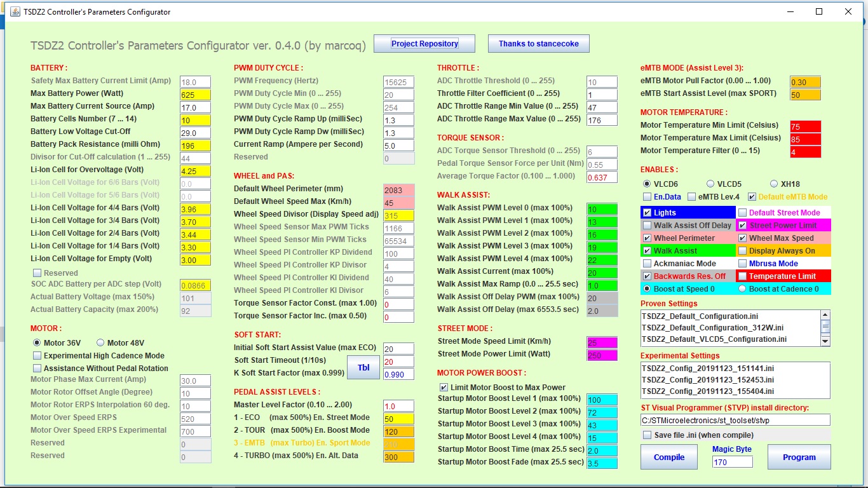The image size is (868, 488).
Task: Click the STVP install directory field
Action: point(735,419)
